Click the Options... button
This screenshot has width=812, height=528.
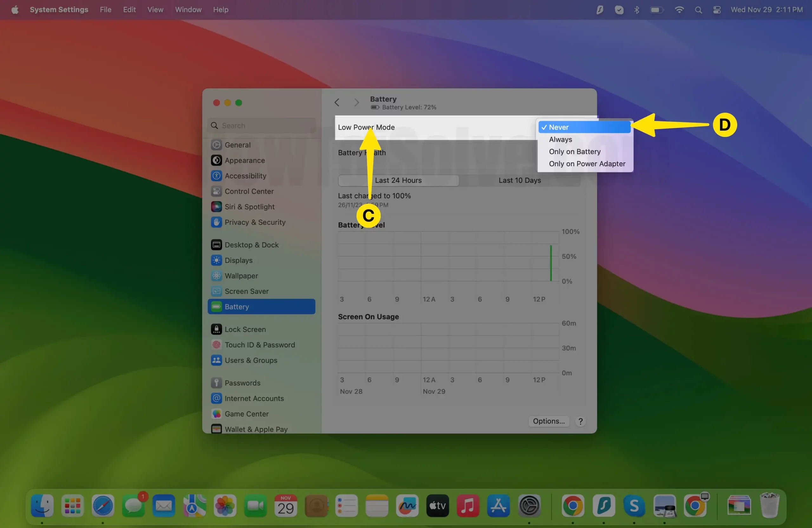(548, 421)
